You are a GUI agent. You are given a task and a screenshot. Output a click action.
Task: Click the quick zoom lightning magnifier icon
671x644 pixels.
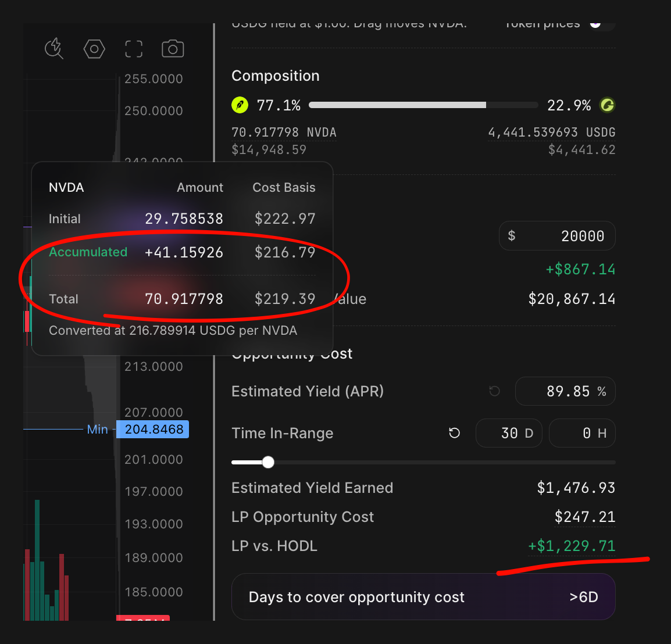pyautogui.click(x=54, y=48)
